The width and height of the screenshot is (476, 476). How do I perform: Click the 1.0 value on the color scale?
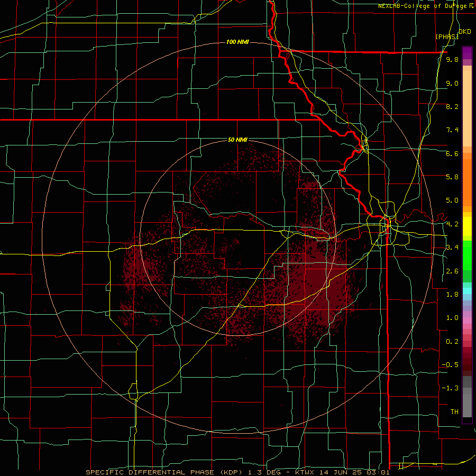pyautogui.click(x=452, y=318)
